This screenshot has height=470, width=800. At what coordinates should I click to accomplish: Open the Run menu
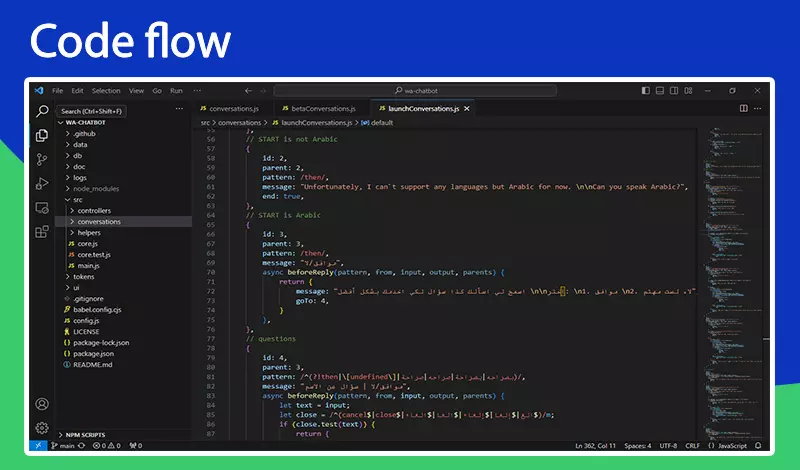(x=177, y=90)
